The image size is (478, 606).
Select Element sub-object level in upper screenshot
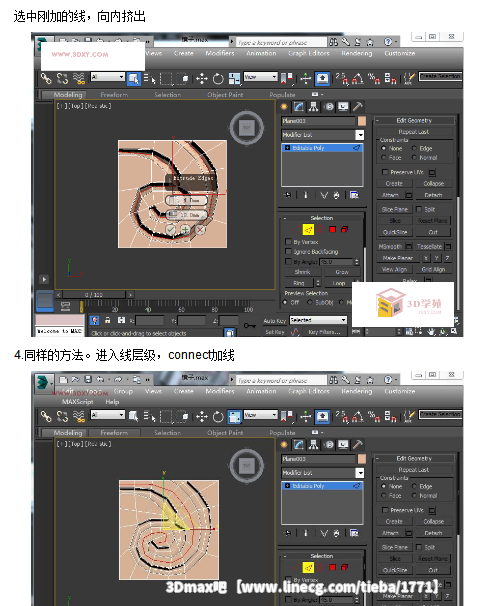(x=344, y=230)
